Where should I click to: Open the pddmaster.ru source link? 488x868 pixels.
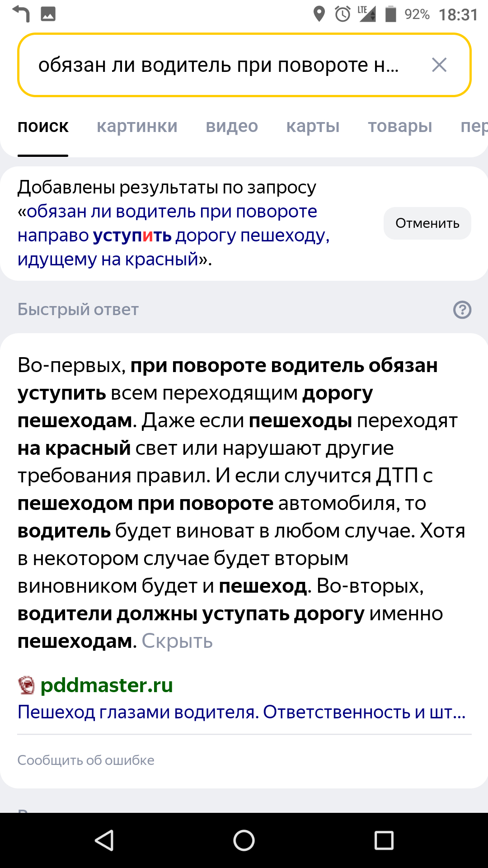click(107, 685)
